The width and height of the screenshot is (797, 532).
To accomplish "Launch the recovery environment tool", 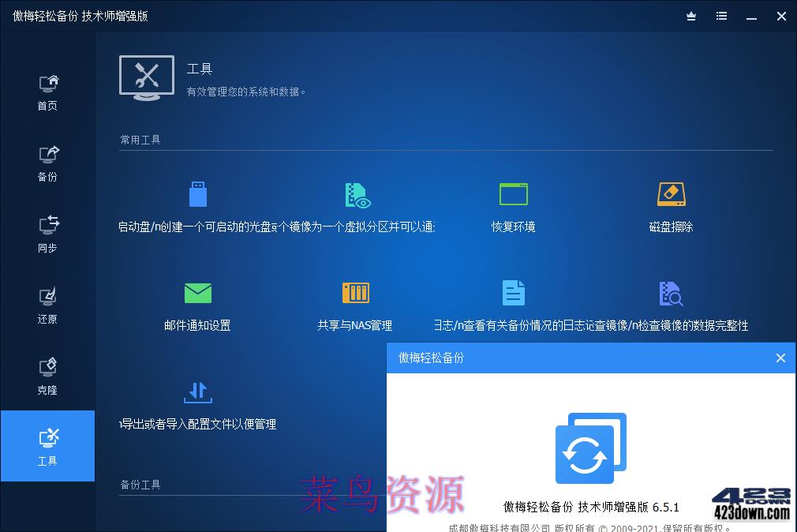I will click(x=513, y=205).
